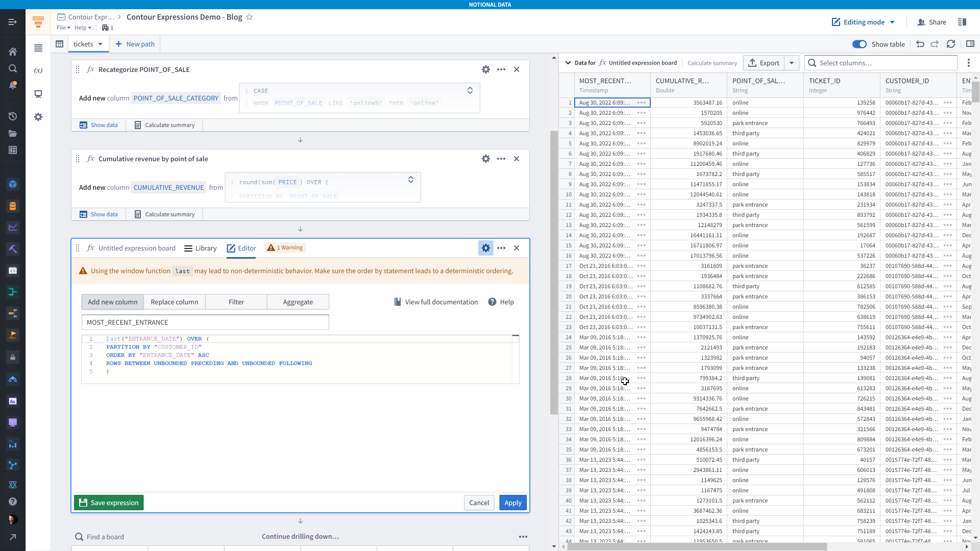Select the Filter mode
The image size is (980, 551).
coord(236,302)
